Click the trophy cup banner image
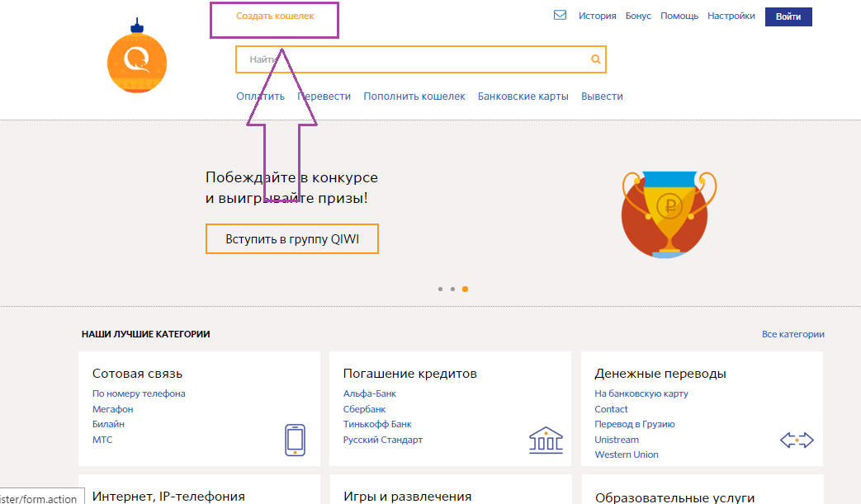 [x=669, y=214]
